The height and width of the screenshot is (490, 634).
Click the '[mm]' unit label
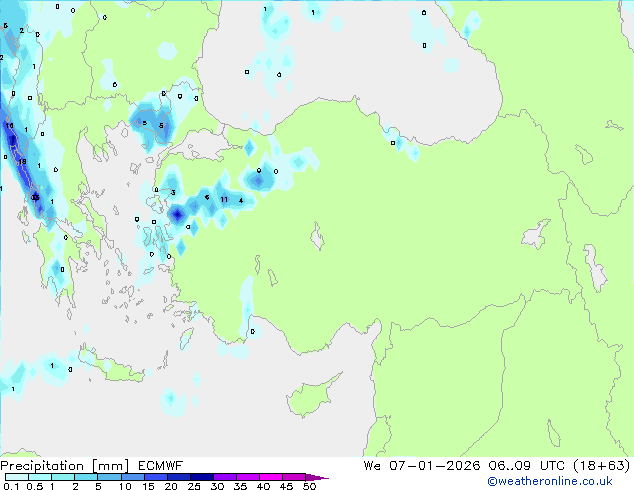coord(110,466)
